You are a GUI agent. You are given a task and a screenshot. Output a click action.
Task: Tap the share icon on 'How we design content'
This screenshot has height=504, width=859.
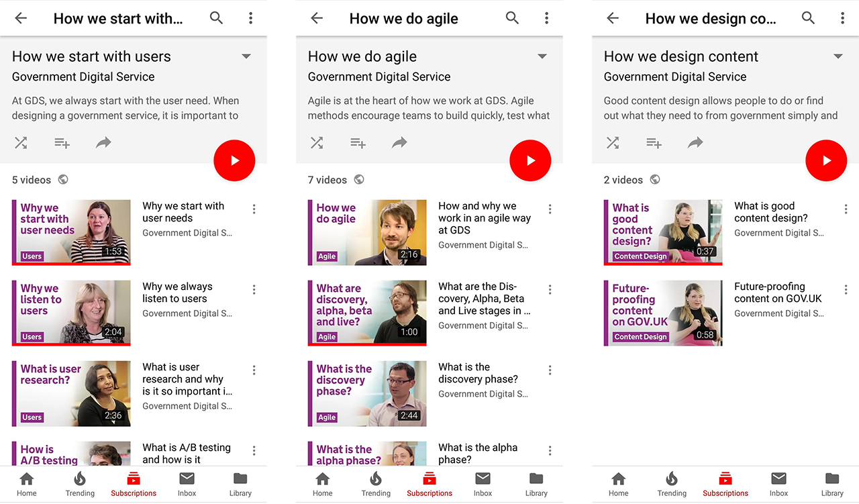[x=695, y=142]
